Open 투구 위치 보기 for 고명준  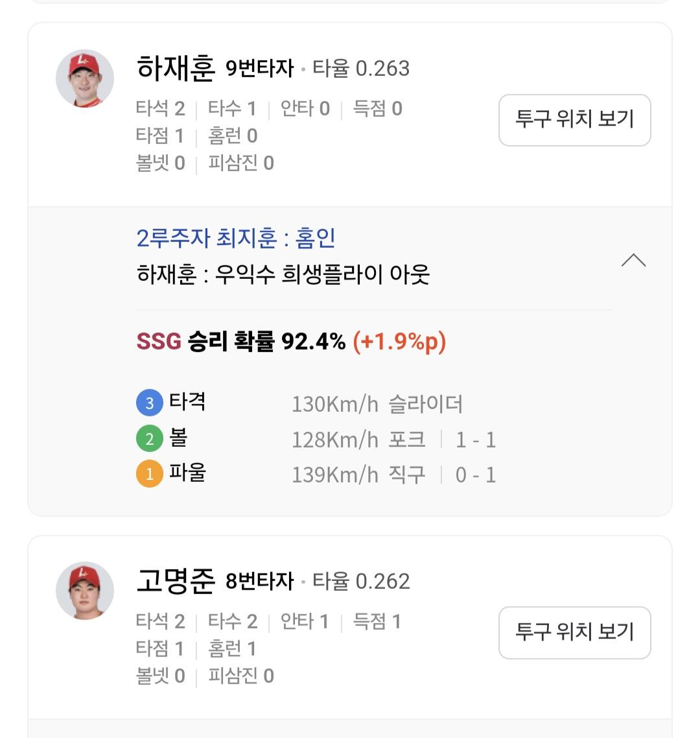574,632
